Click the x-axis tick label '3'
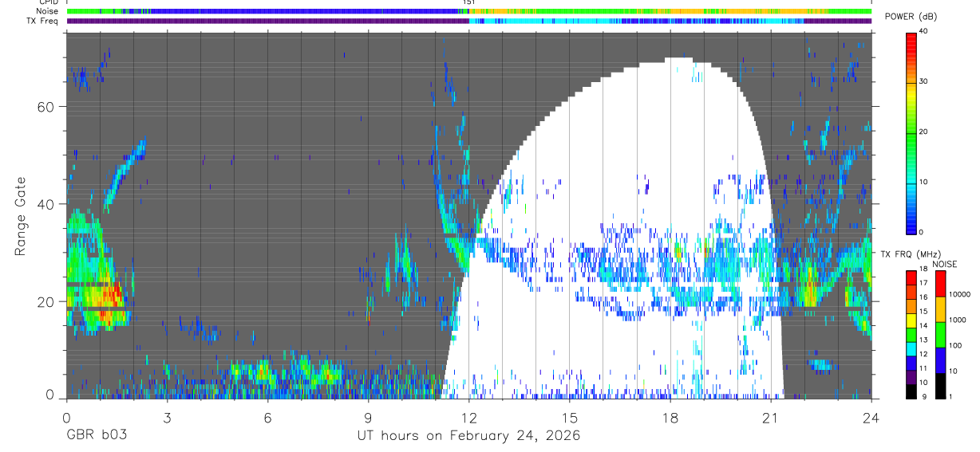 click(167, 418)
